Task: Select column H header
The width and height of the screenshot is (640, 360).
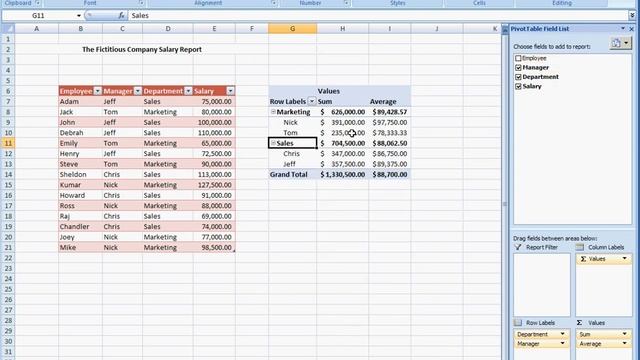Action: (x=342, y=29)
